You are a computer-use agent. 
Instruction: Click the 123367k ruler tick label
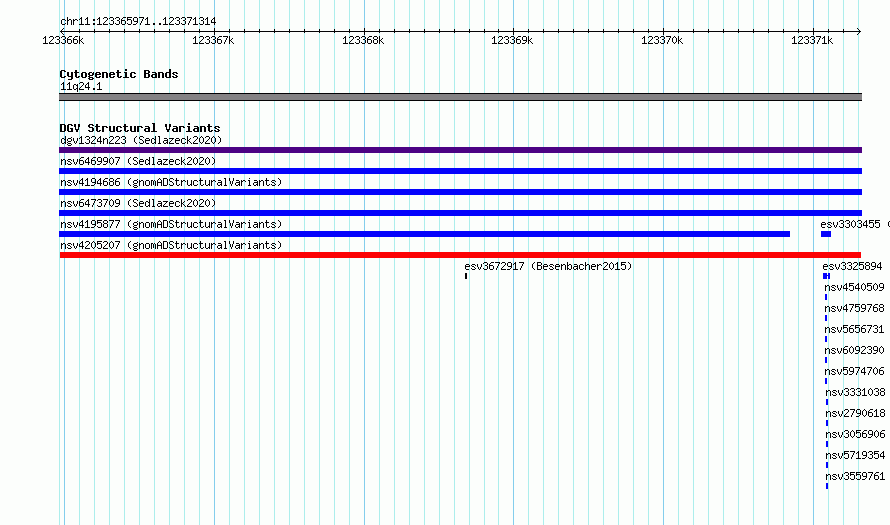pos(213,40)
